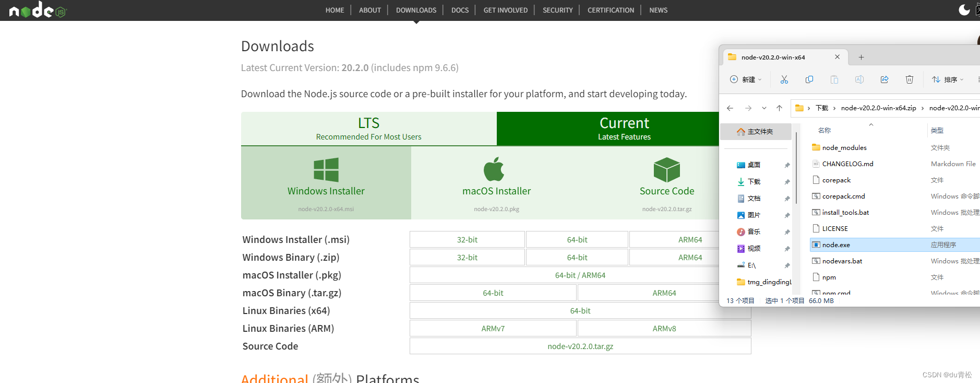Click Explorer Up arrow
980x383 pixels.
pyautogui.click(x=779, y=108)
